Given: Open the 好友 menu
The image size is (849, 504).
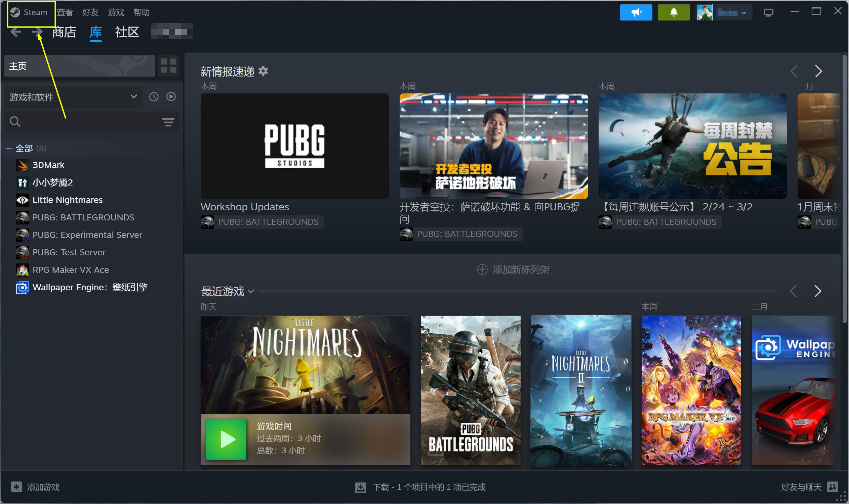Looking at the screenshot, I should pyautogui.click(x=90, y=12).
